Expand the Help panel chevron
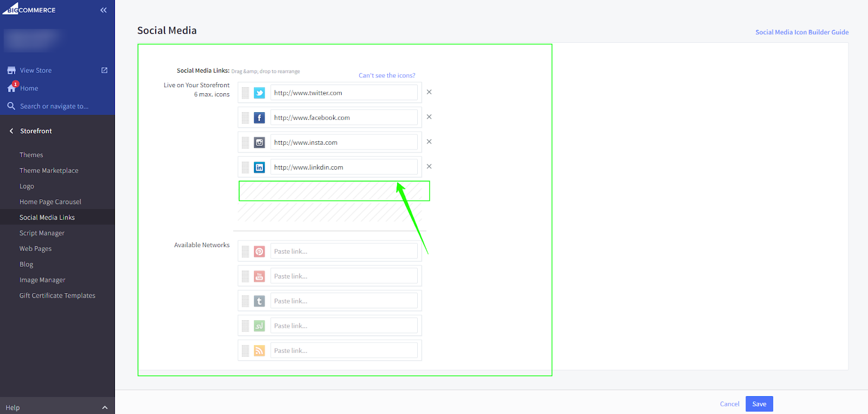Image resolution: width=868 pixels, height=414 pixels. tap(105, 407)
